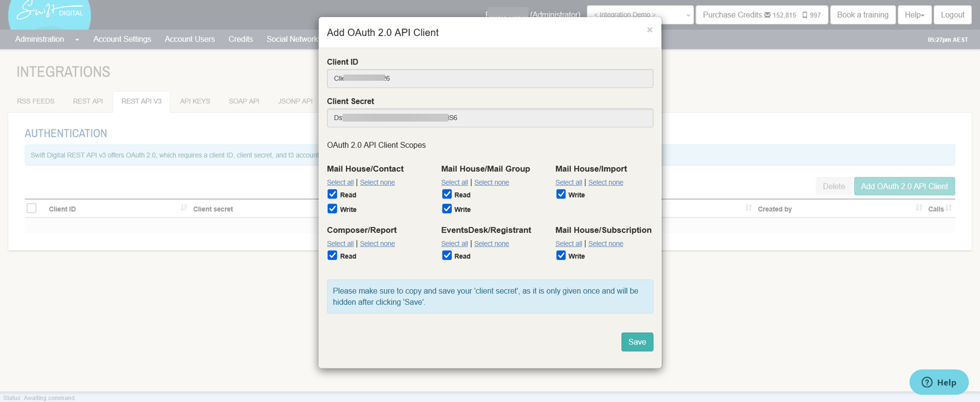Toggle Mail House/Subscription Write checkbox

(x=561, y=255)
